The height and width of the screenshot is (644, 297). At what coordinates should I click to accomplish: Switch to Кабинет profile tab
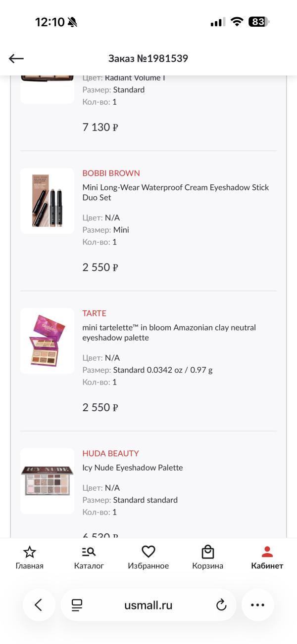click(267, 558)
